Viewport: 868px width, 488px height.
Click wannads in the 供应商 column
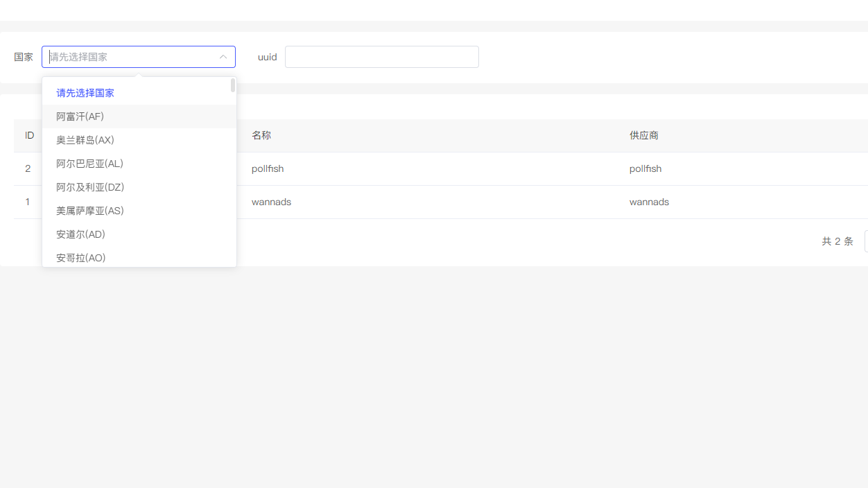[x=649, y=202]
